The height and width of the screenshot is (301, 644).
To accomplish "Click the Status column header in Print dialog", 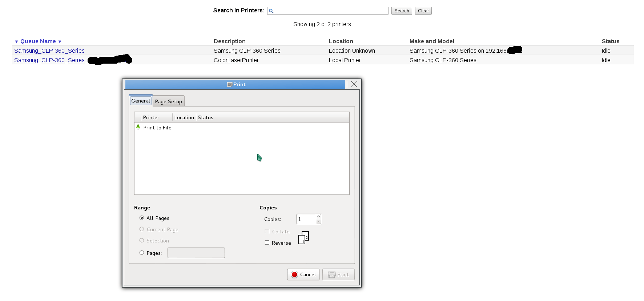I will (273, 117).
